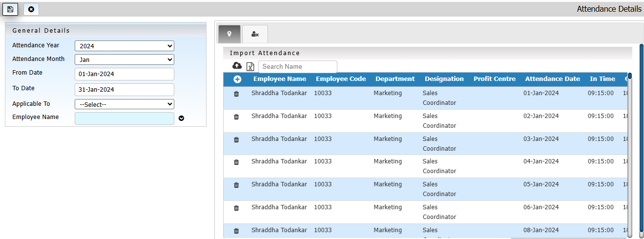Click the General Details panel header
This screenshot has height=239, width=644.
click(105, 30)
